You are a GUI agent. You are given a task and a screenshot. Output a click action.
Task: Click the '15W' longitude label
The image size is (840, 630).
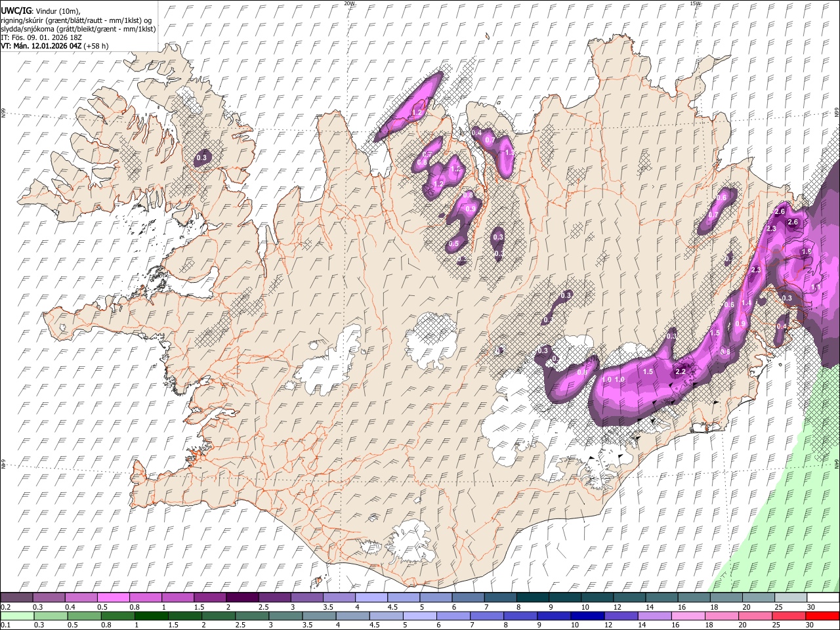[x=695, y=3]
